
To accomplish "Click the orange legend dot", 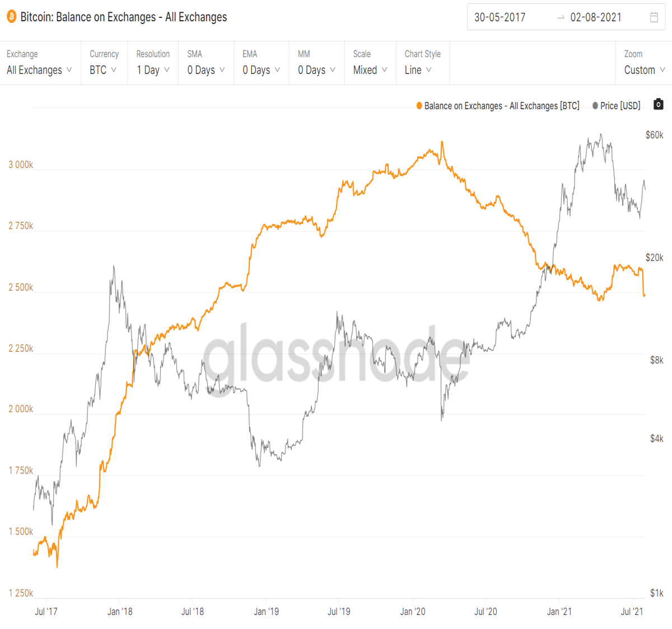I will [419, 106].
